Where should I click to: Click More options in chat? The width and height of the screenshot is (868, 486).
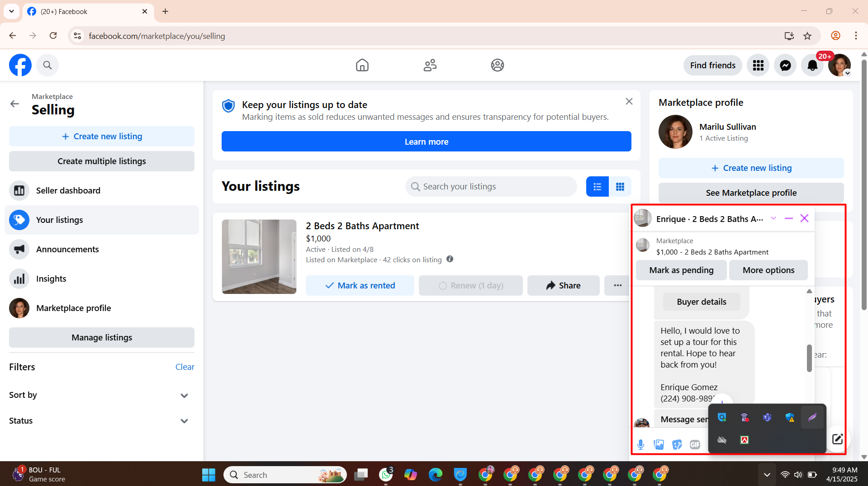tap(768, 270)
